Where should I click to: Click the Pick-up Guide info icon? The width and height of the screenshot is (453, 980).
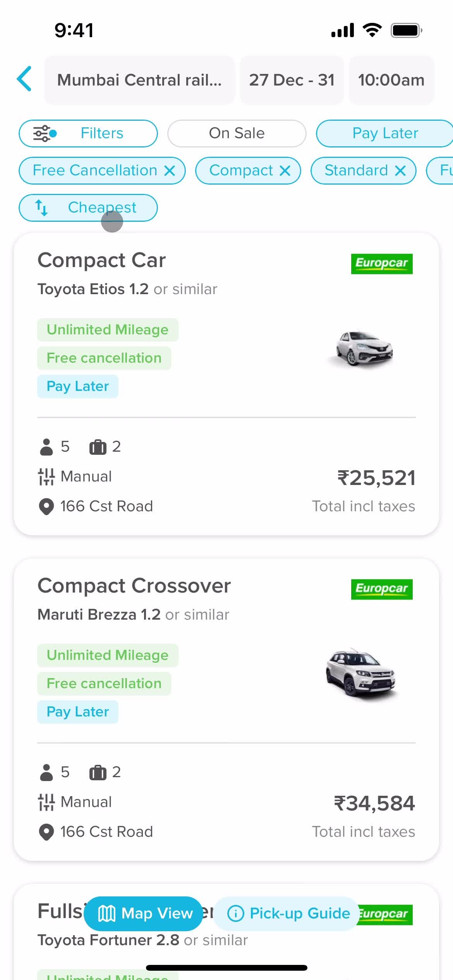pyautogui.click(x=235, y=914)
